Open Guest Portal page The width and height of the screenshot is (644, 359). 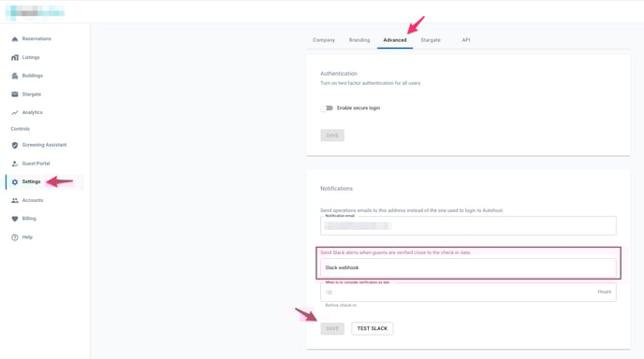[36, 164]
